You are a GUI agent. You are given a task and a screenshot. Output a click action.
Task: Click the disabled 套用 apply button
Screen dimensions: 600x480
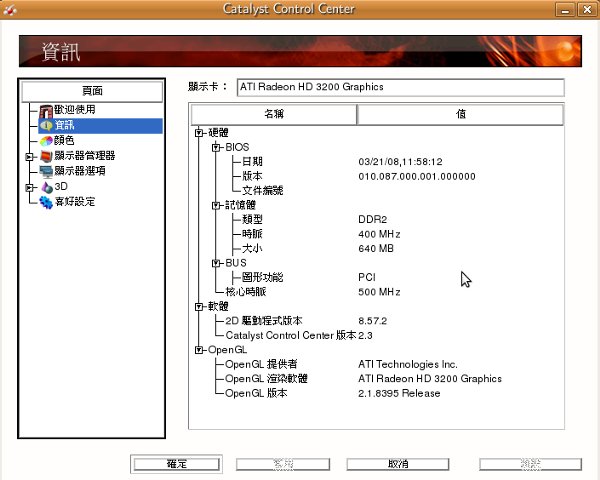(x=283, y=464)
